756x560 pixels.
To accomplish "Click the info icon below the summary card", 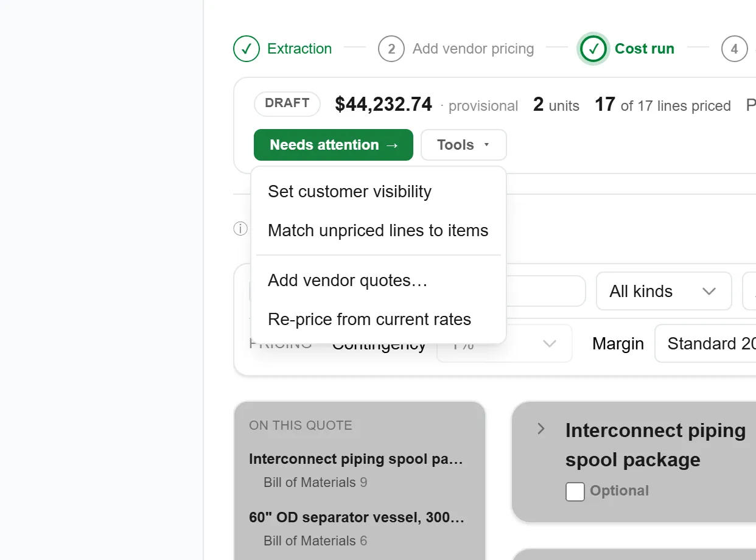I will coord(240,229).
